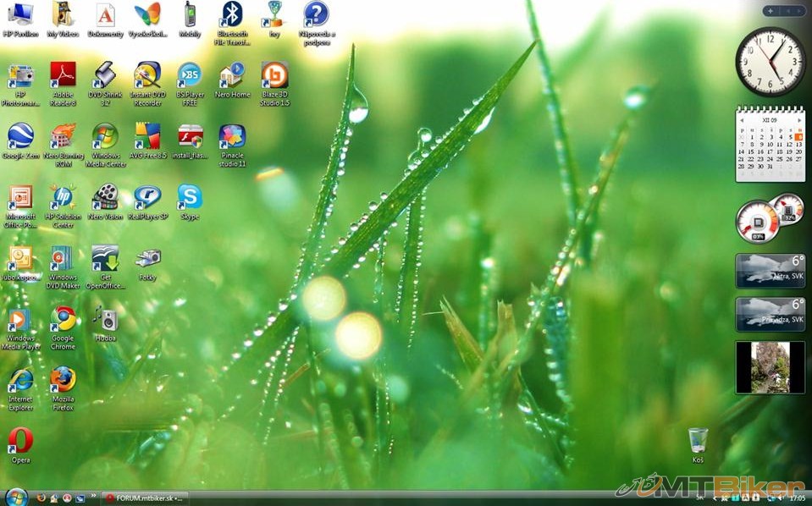Open Bluetooth File Transfer icon
The width and height of the screenshot is (812, 506).
click(x=231, y=14)
